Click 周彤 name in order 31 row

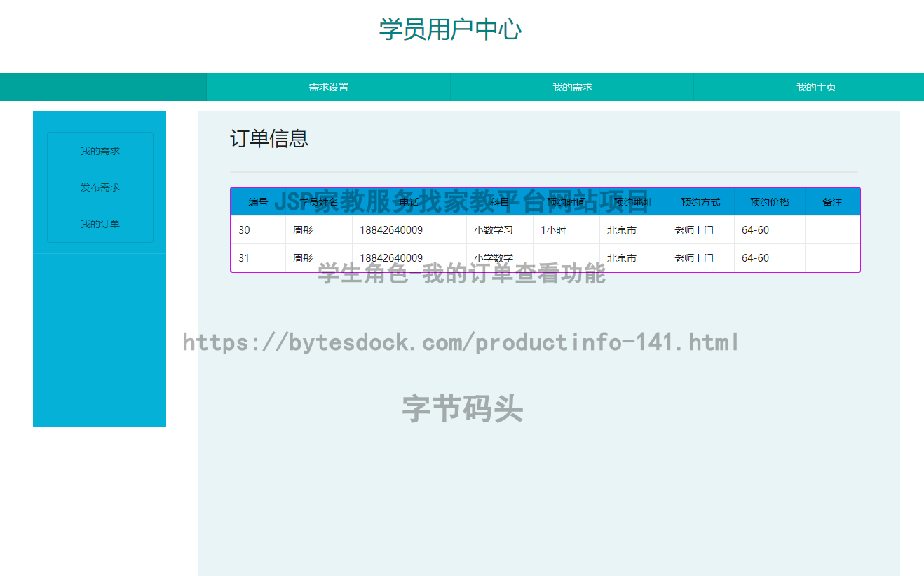(x=318, y=258)
